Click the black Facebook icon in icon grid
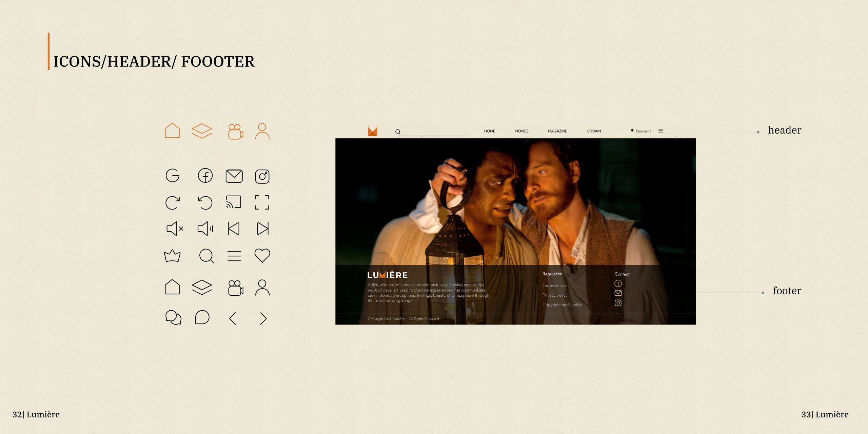 tap(205, 176)
